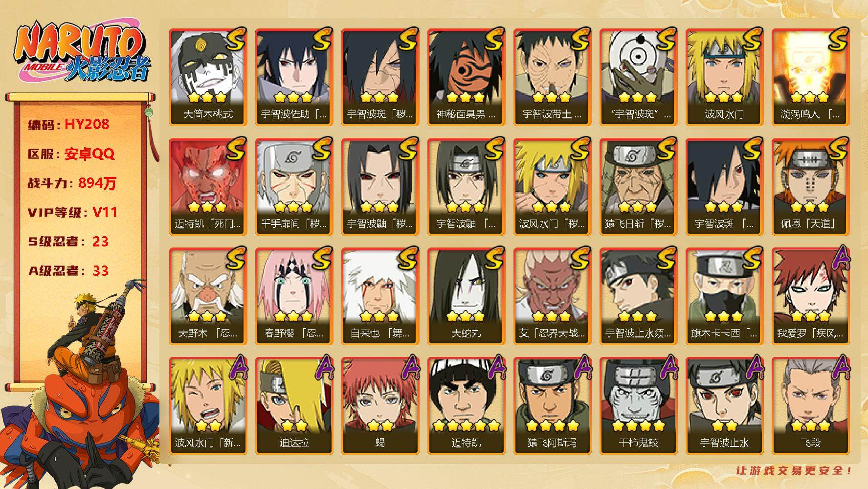This screenshot has height=489, width=868.
Task: Open the 波风水门 S-rank card portrait
Action: point(724,77)
